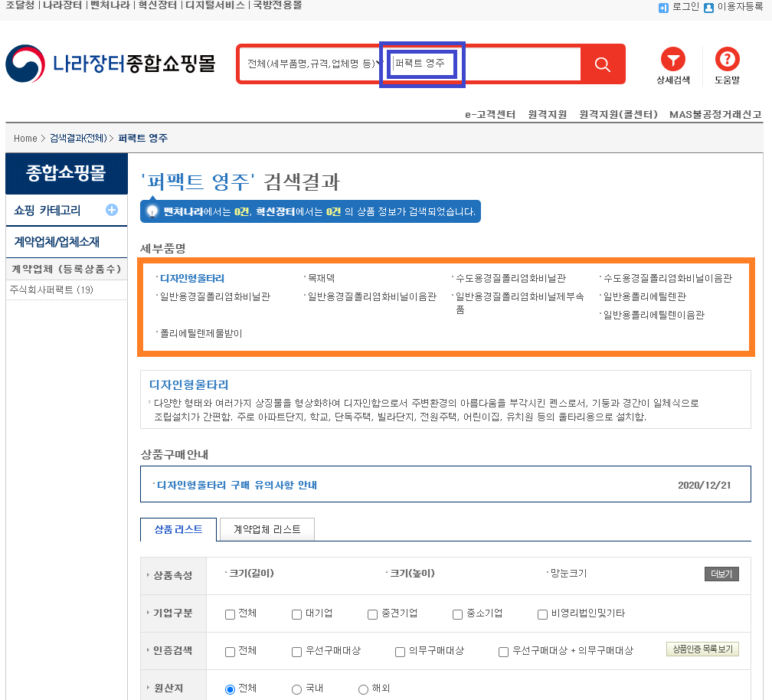
Task: Expand 상품속성 with 더보기 button
Action: pos(721,574)
